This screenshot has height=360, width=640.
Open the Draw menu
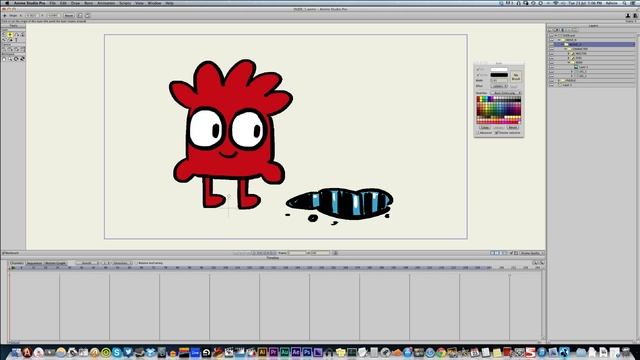76,3
